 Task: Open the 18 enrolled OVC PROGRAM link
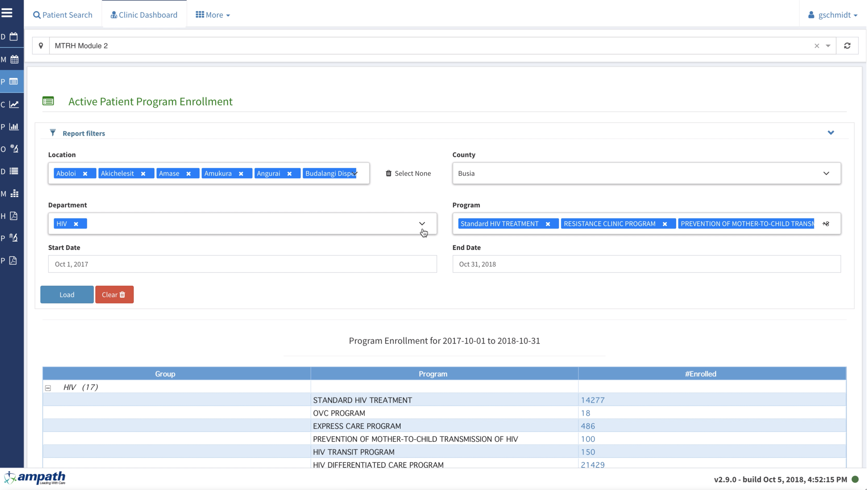tap(585, 413)
